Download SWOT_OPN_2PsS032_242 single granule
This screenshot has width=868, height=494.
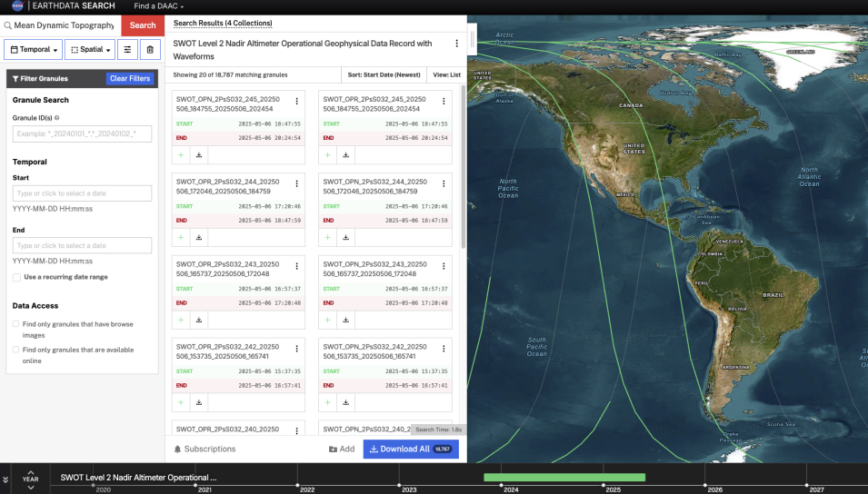[346, 402]
